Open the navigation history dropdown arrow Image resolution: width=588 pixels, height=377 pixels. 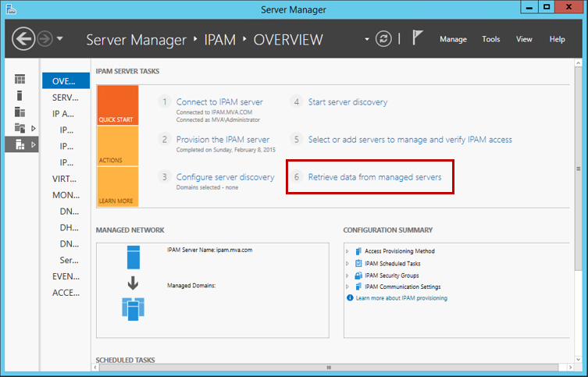point(60,39)
